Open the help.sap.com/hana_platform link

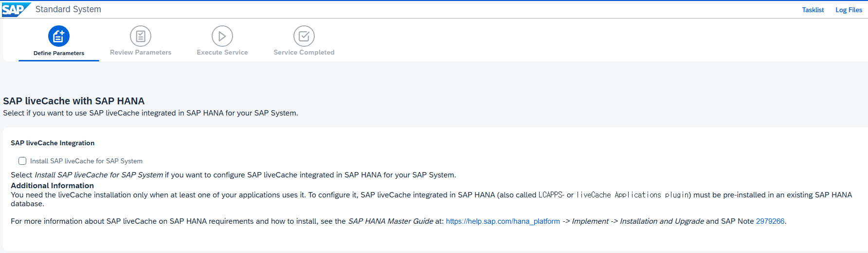tap(503, 221)
